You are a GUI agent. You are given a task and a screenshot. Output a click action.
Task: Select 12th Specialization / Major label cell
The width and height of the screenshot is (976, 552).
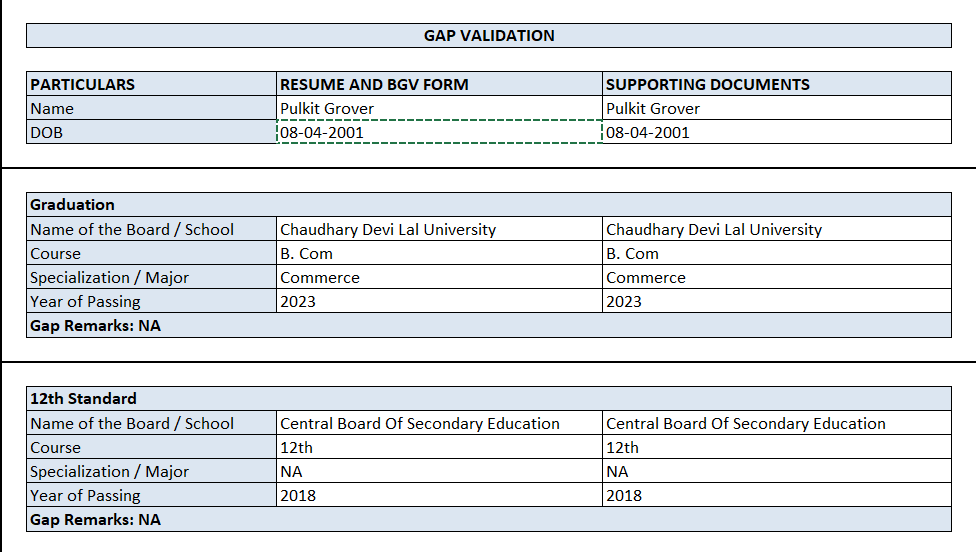coord(152,471)
